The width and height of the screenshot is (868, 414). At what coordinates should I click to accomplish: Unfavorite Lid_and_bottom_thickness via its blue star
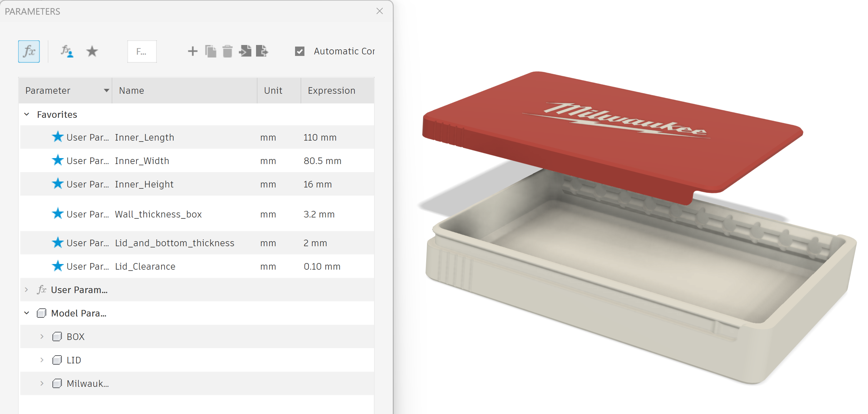pyautogui.click(x=58, y=243)
